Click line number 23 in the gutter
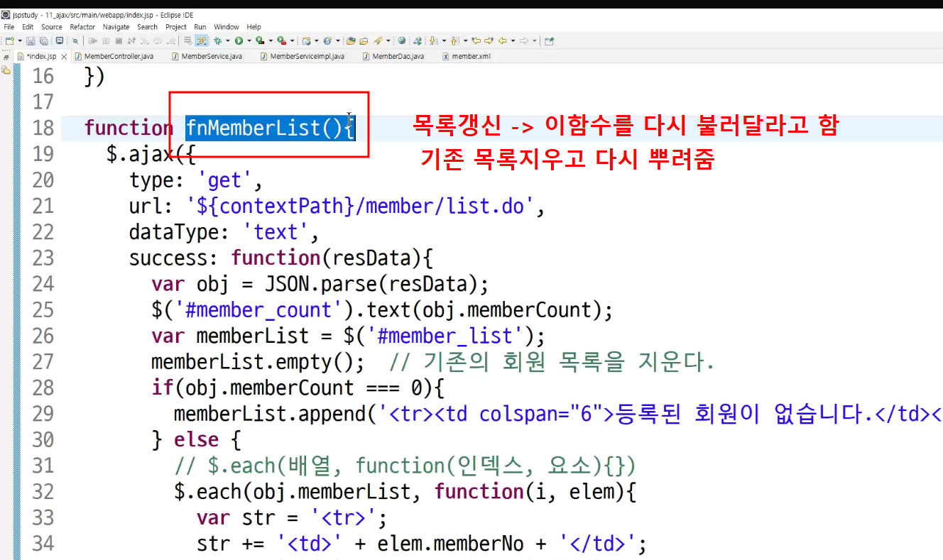This screenshot has width=943, height=560. click(43, 258)
